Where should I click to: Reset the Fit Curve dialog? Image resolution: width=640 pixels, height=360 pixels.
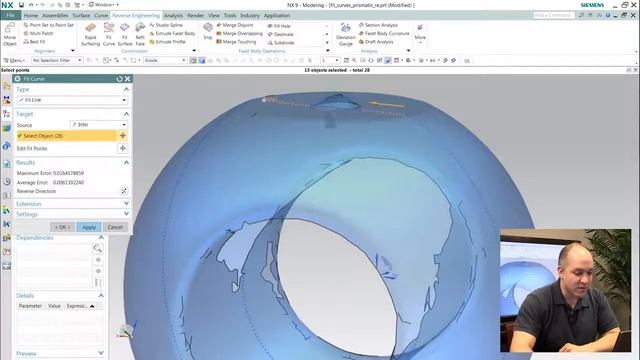click(x=119, y=79)
